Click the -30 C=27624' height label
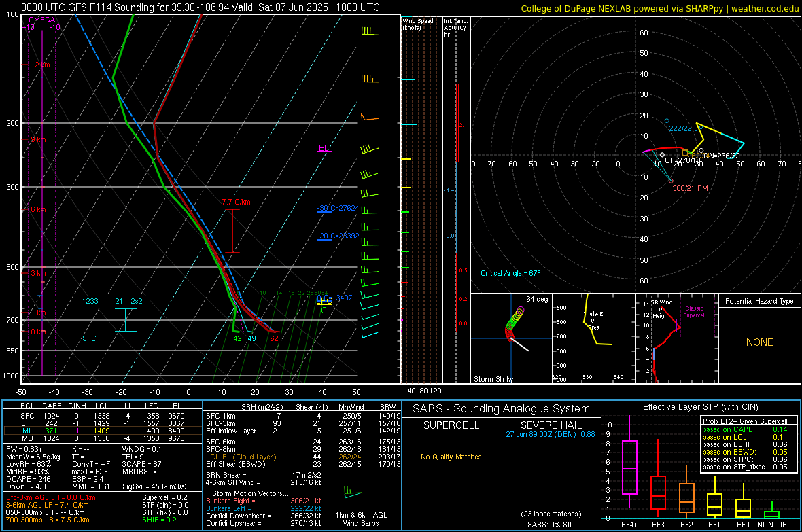Image resolution: width=802 pixels, height=532 pixels. click(338, 208)
